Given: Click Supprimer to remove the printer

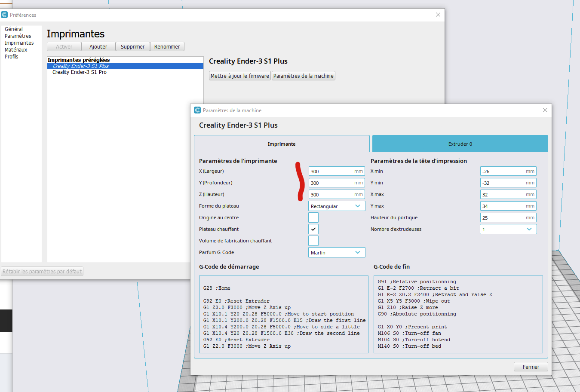Looking at the screenshot, I should [132, 46].
